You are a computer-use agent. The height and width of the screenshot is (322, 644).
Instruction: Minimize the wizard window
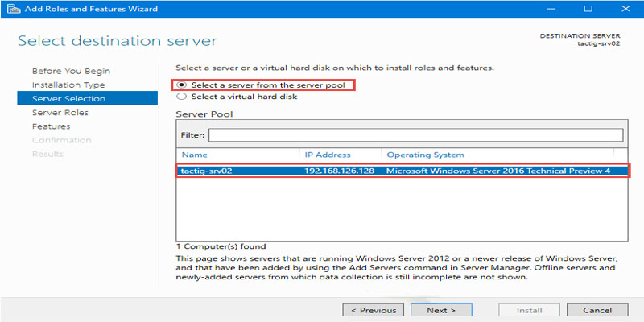coord(551,9)
